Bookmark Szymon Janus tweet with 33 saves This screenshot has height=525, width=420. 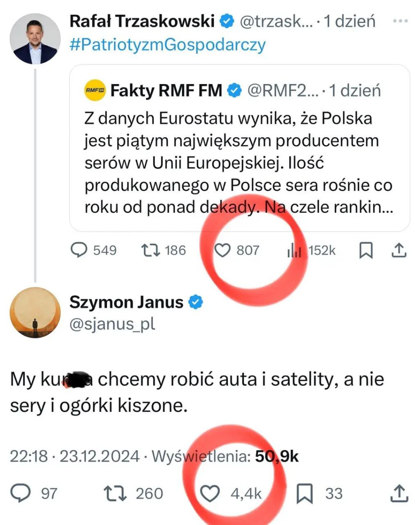point(304,493)
